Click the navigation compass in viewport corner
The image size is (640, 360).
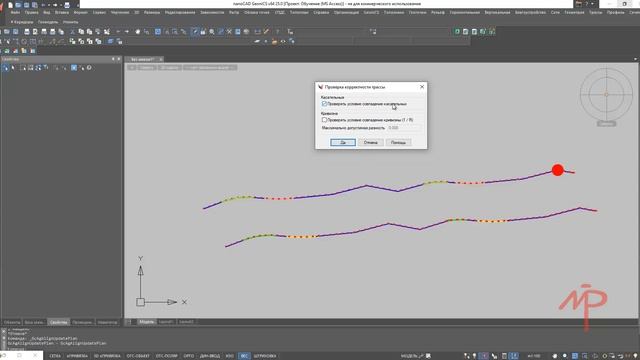coord(606,94)
